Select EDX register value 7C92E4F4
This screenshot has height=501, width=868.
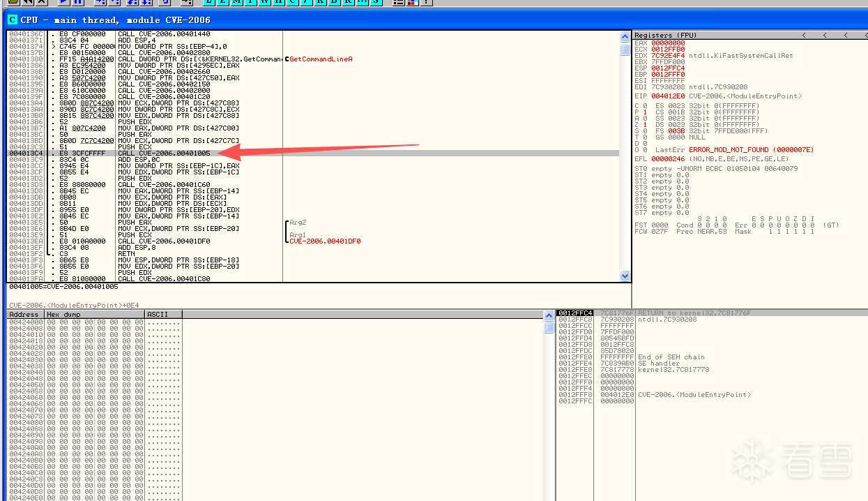tap(668, 56)
